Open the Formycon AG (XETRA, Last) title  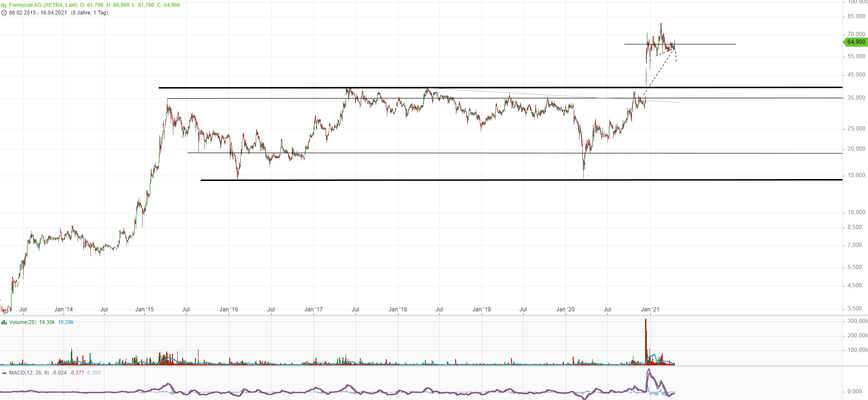click(43, 5)
